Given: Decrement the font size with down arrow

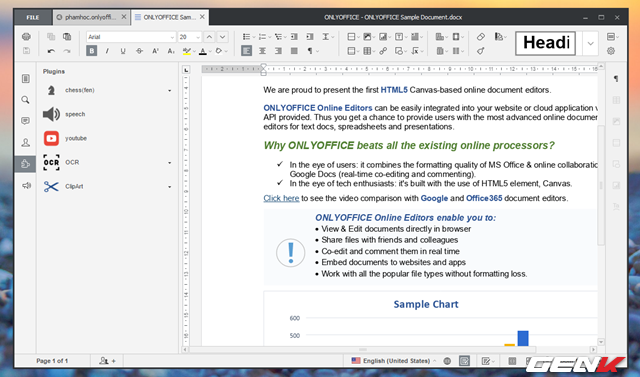Looking at the screenshot, I should [222, 37].
